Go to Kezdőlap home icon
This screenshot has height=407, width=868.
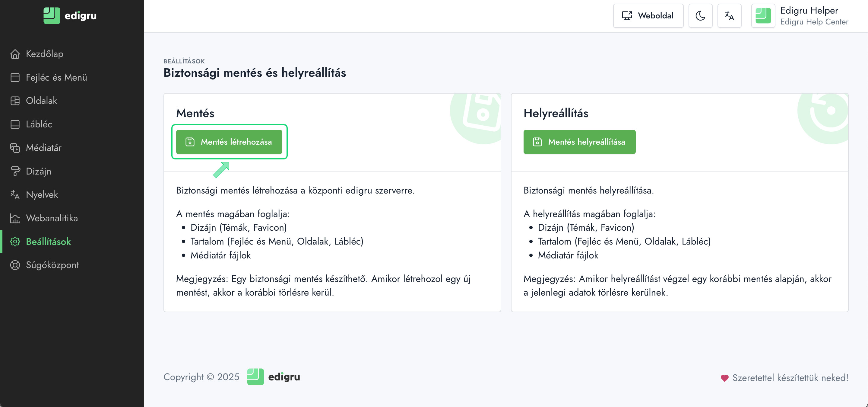click(x=15, y=54)
